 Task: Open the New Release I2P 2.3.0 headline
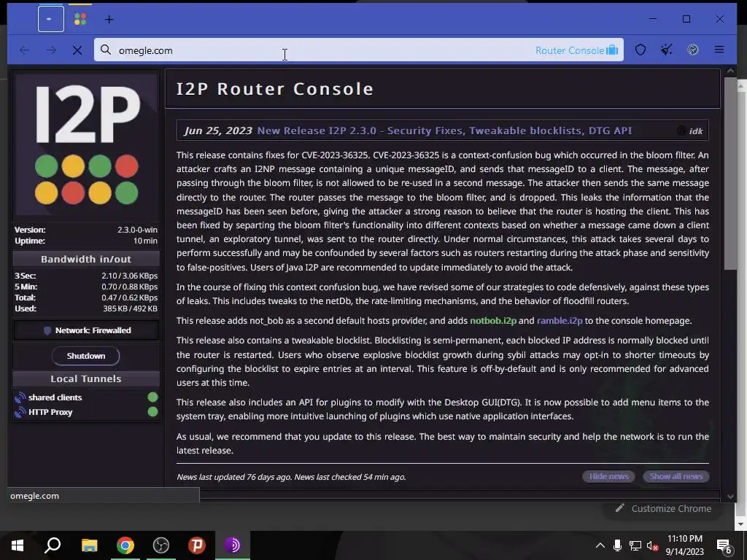pos(444,131)
